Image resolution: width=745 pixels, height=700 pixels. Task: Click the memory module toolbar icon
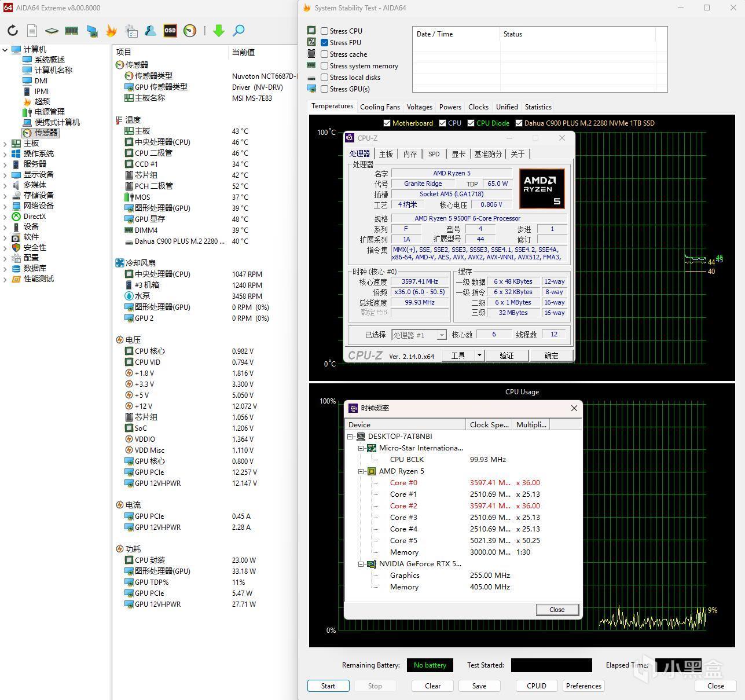pos(71,31)
